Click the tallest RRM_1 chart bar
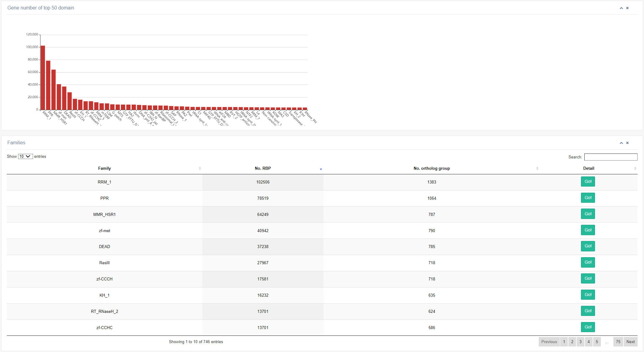644x352 pixels. [43, 78]
